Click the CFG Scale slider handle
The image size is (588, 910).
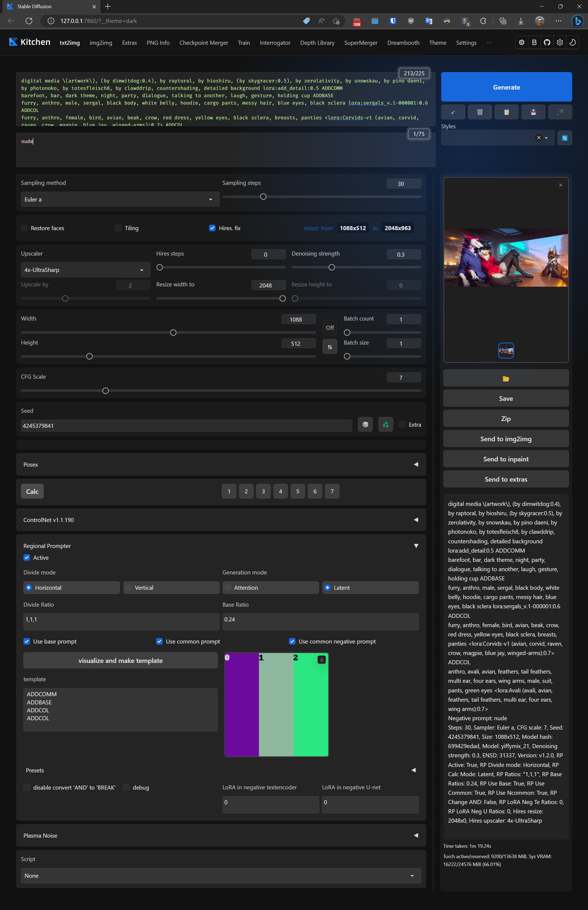point(106,390)
